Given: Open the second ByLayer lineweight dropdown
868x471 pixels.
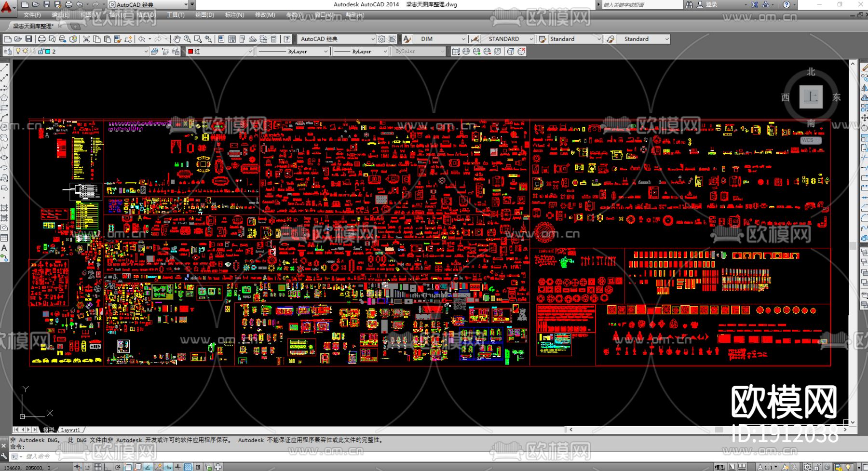Looking at the screenshot, I should [x=385, y=51].
